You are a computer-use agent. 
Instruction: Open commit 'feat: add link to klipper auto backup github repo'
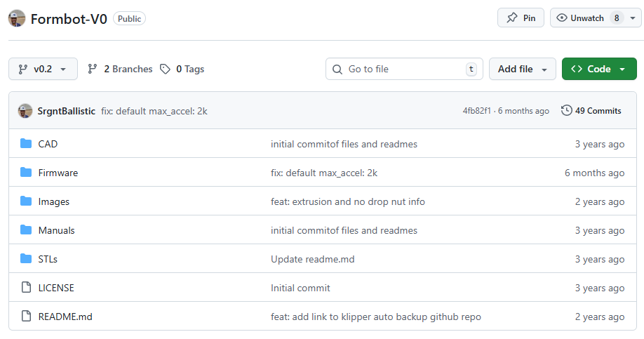[x=376, y=317]
